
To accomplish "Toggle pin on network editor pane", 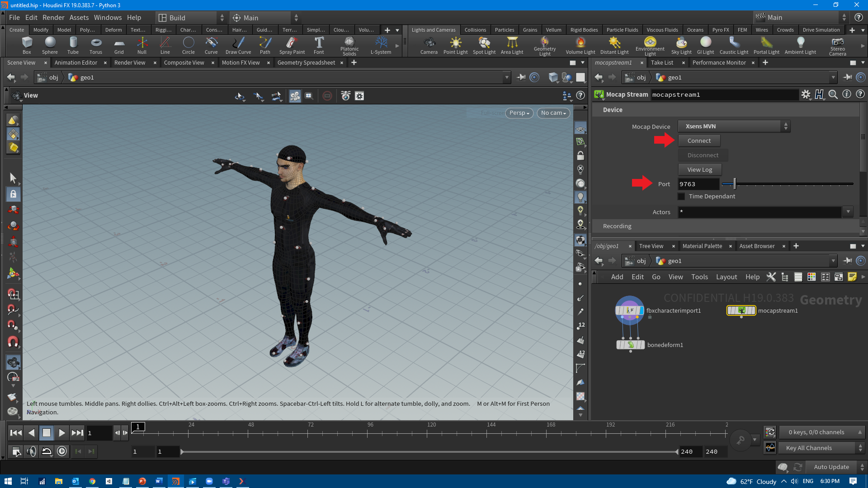I will coord(847,261).
